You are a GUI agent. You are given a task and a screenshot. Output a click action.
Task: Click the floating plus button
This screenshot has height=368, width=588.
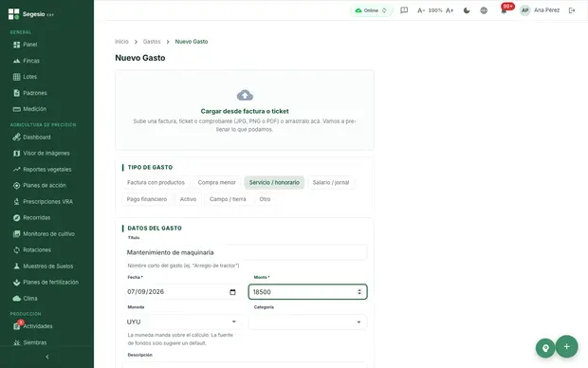(566, 346)
